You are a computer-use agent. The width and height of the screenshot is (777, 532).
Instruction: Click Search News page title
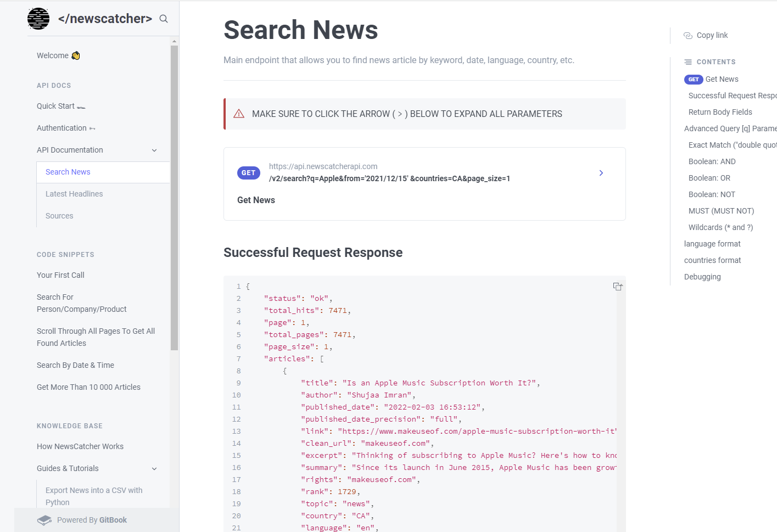tap(300, 30)
